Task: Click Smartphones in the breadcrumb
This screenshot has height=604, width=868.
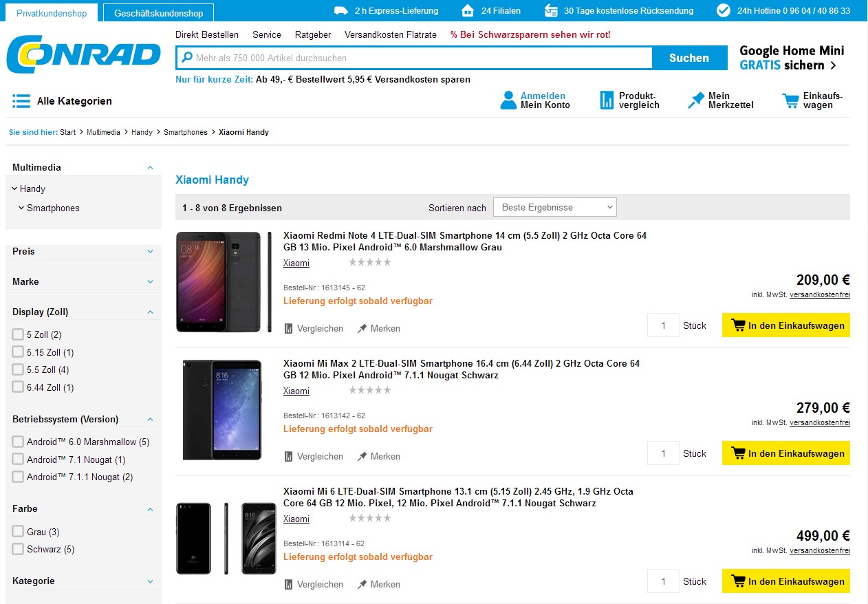Action: [186, 132]
